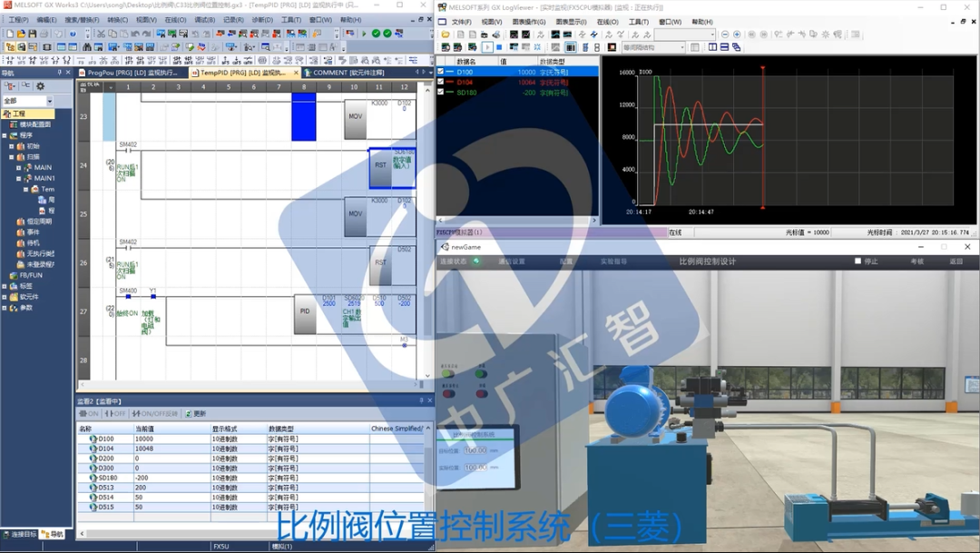980x553 pixels.
Task: Click the cascade windows icon in LogViewer
Action: pyautogui.click(x=736, y=47)
